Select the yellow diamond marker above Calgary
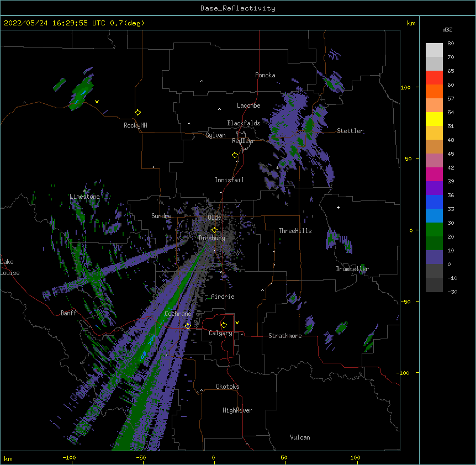The image size is (476, 465). point(224,325)
